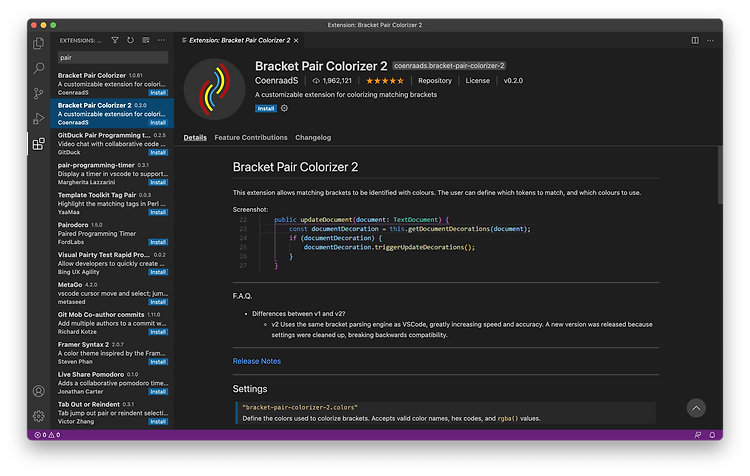750x476 pixels.
Task: Select GitDuck Pair Programming list item
Action: click(112, 144)
